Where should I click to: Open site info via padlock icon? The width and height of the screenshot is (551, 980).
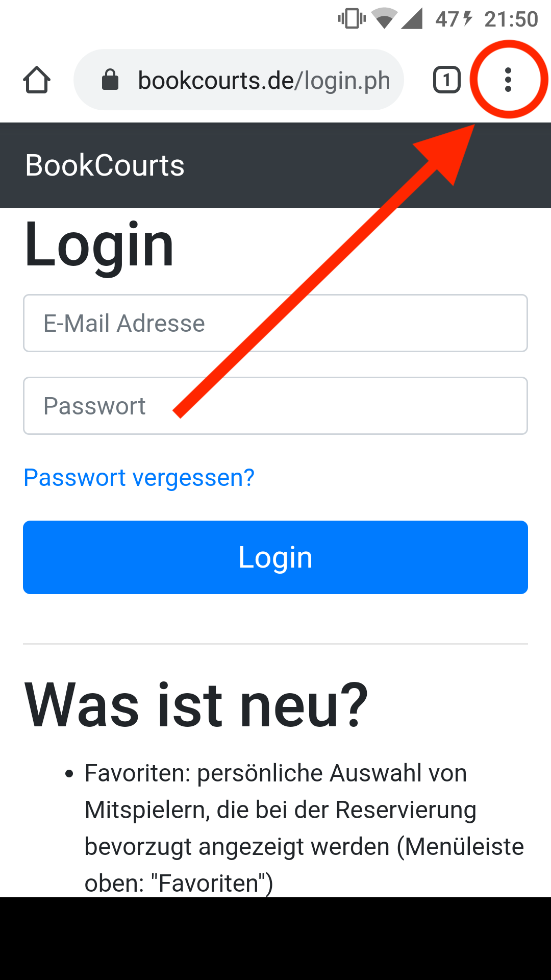pyautogui.click(x=110, y=80)
